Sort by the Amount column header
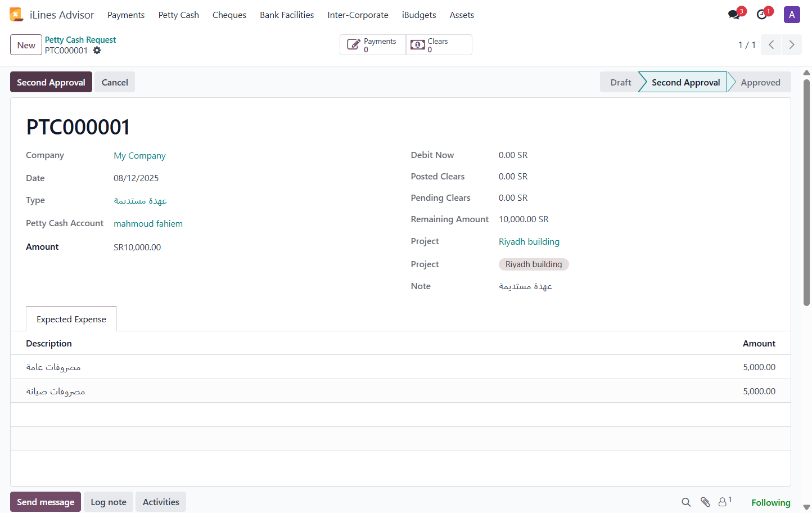Image resolution: width=812 pixels, height=513 pixels. 759,344
